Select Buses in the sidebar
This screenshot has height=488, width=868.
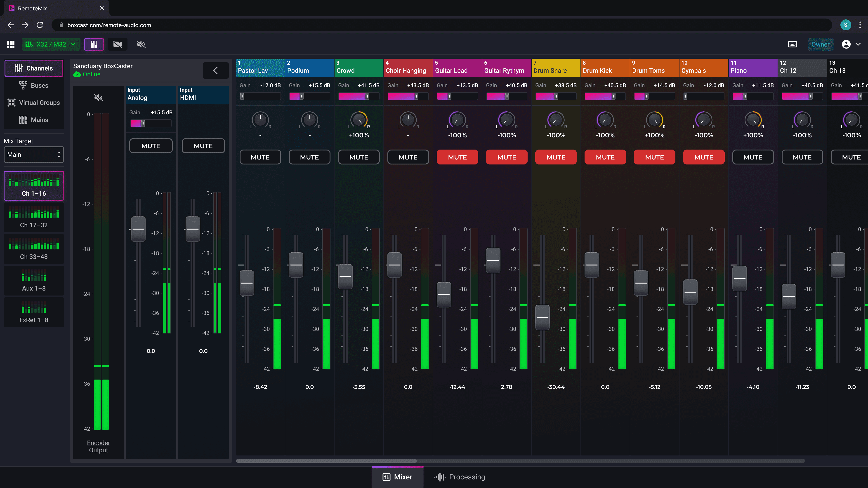(x=34, y=86)
